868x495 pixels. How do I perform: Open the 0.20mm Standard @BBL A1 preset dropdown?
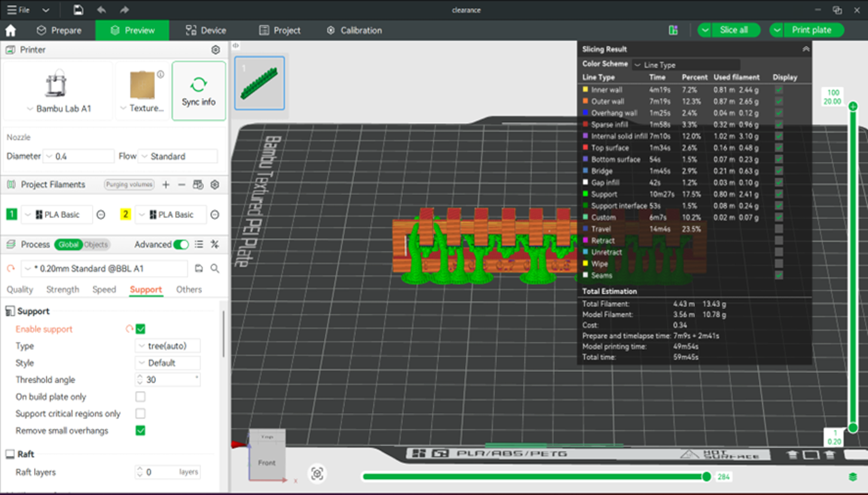(x=105, y=269)
